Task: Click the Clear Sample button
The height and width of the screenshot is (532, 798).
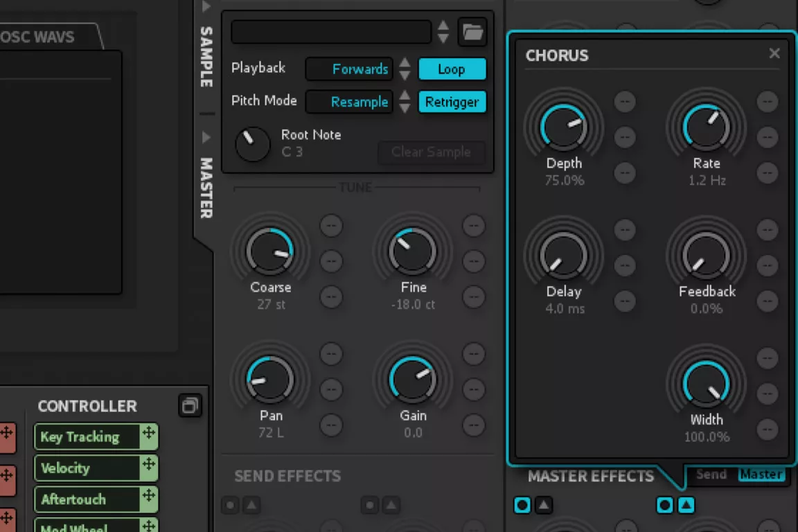Action: (x=431, y=152)
